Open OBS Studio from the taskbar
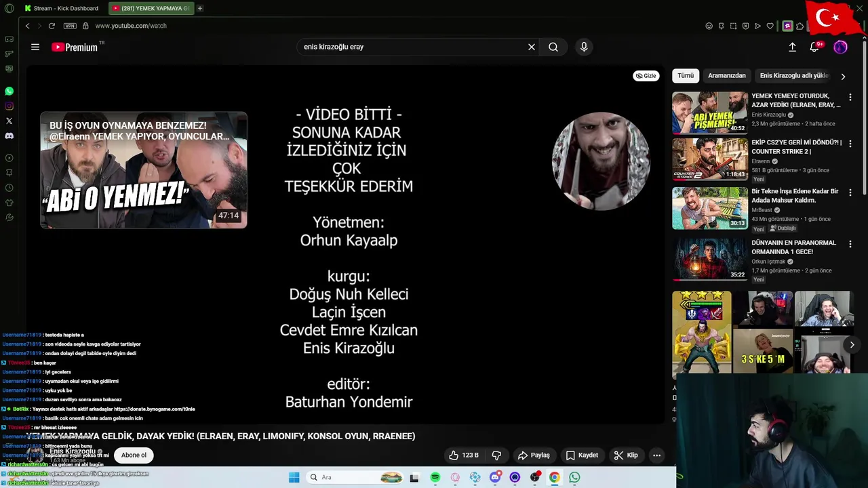Viewport: 868px width, 488px height. [x=535, y=477]
